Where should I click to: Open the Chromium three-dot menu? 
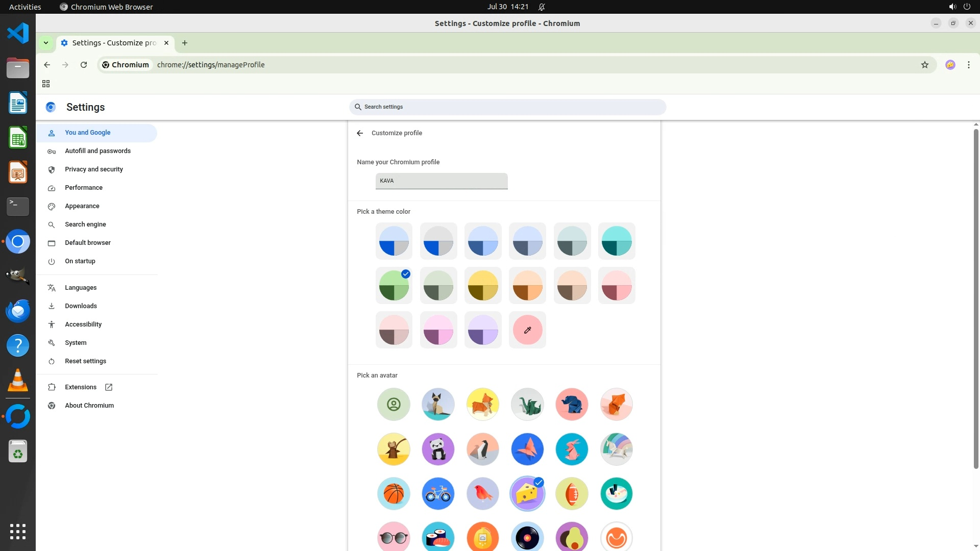[968, 65]
